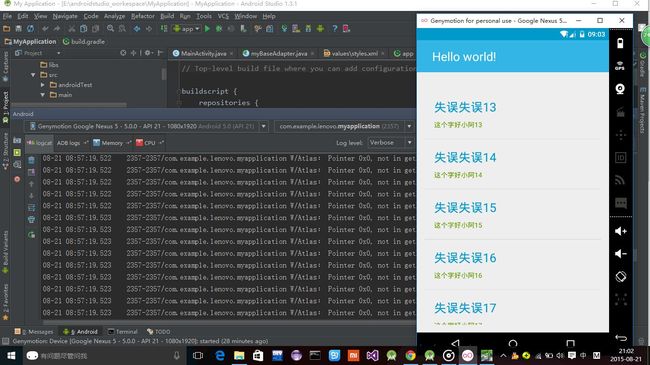The width and height of the screenshot is (650, 365).
Task: Click the MyApplication breadcrumb
Action: coord(30,41)
